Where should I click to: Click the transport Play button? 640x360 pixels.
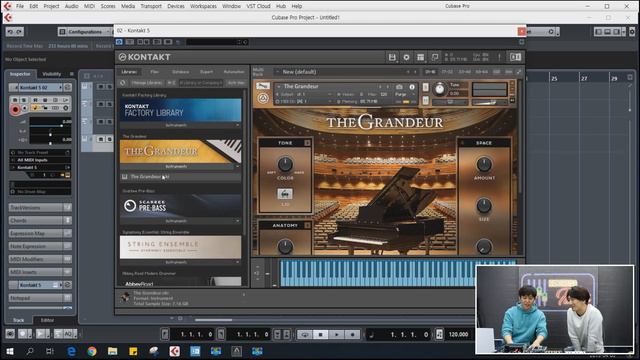[x=336, y=334]
